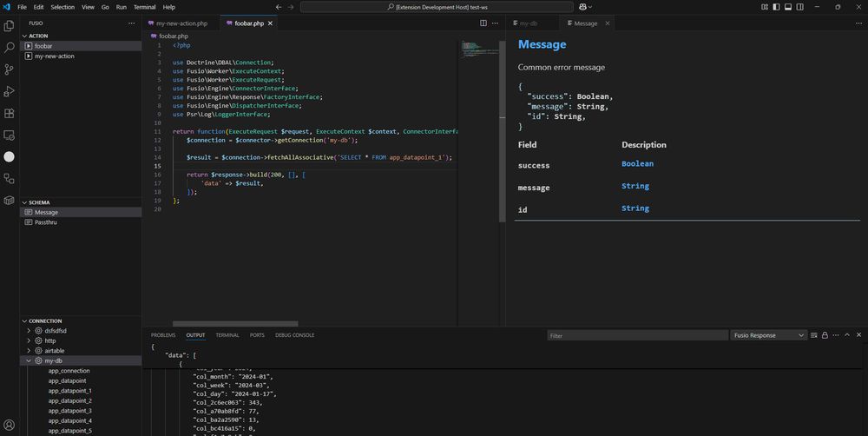Go forward with the navigation arrow
This screenshot has height=436, width=868.
(291, 7)
